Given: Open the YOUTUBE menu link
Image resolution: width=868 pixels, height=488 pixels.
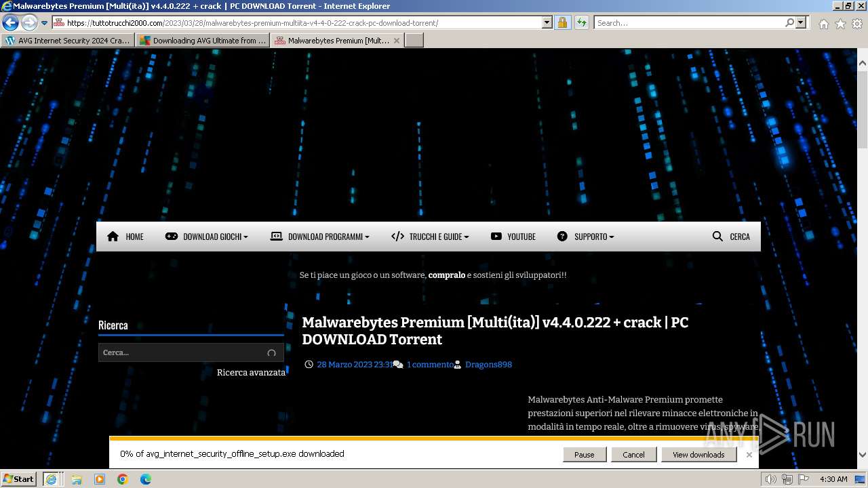Looking at the screenshot, I should 521,237.
